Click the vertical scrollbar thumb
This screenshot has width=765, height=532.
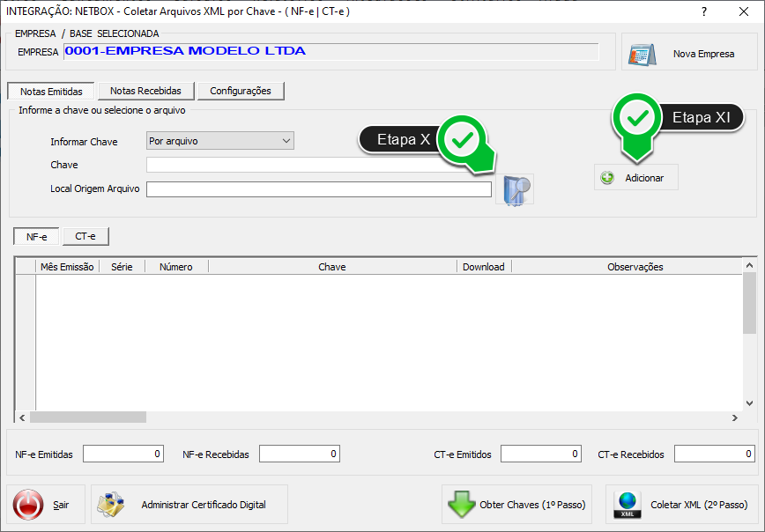point(749,303)
